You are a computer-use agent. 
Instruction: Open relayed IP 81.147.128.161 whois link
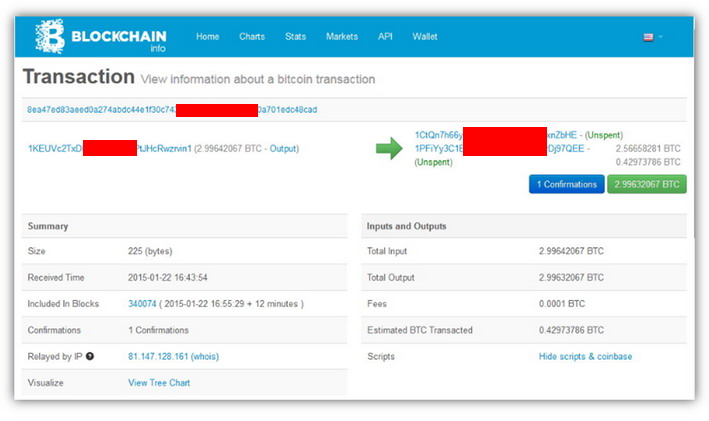173,356
